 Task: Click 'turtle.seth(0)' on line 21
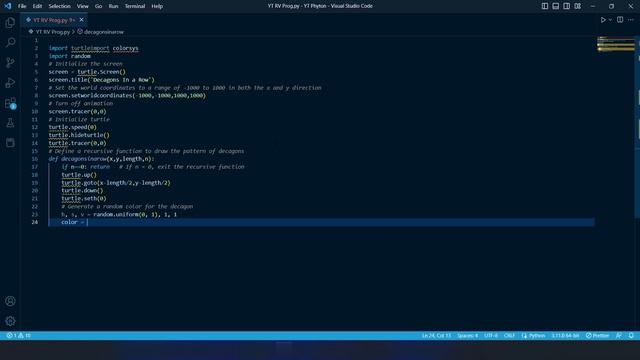[84, 198]
